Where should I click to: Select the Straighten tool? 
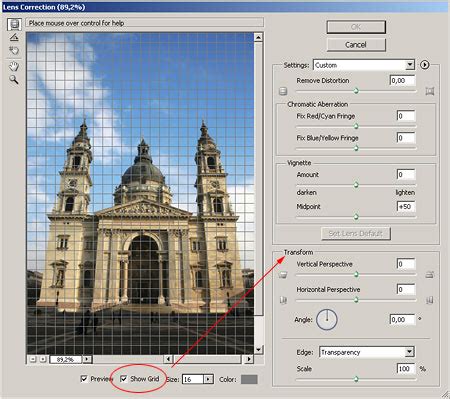pyautogui.click(x=14, y=37)
